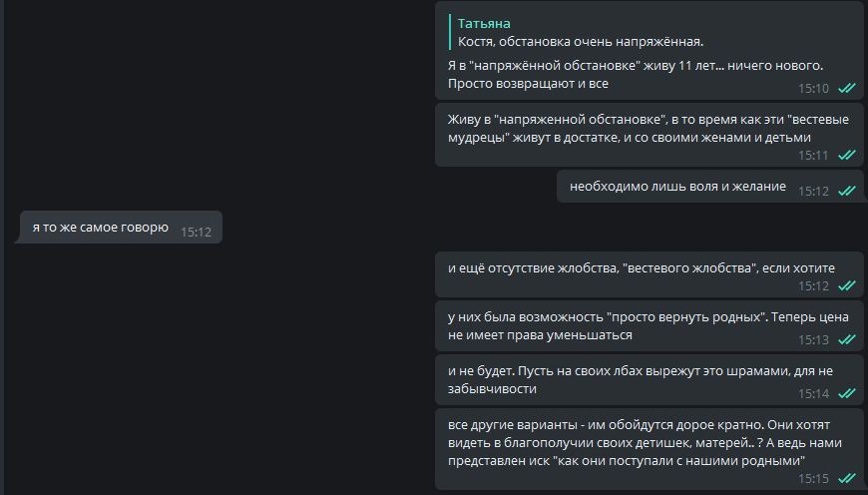Click the read checkmarks beside 15:15
The height and width of the screenshot is (495, 868).
[x=847, y=479]
